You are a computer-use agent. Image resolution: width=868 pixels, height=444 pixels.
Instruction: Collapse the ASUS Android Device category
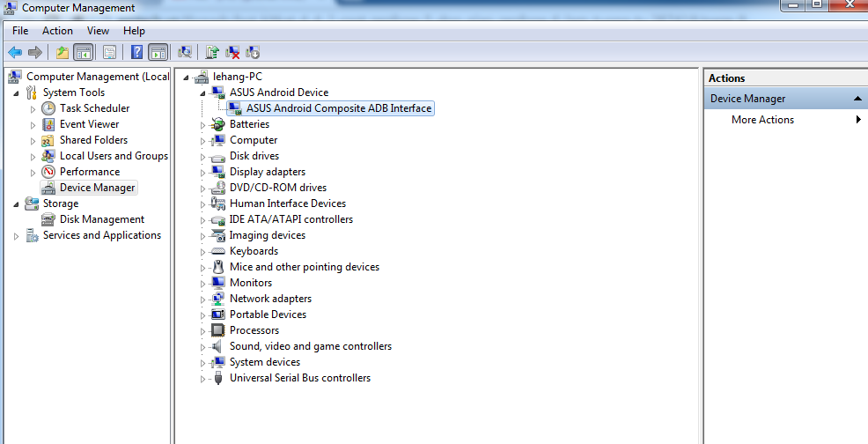(203, 93)
